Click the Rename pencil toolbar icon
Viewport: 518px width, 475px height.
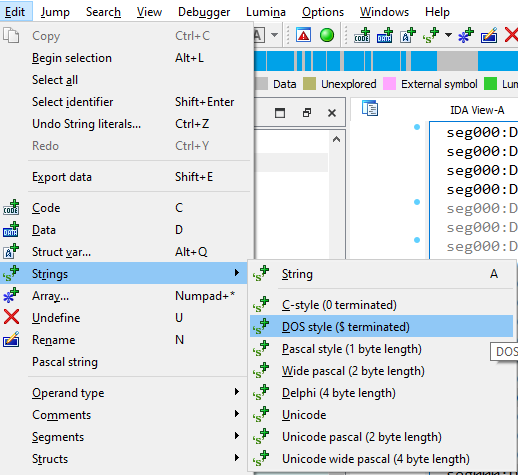tap(489, 35)
